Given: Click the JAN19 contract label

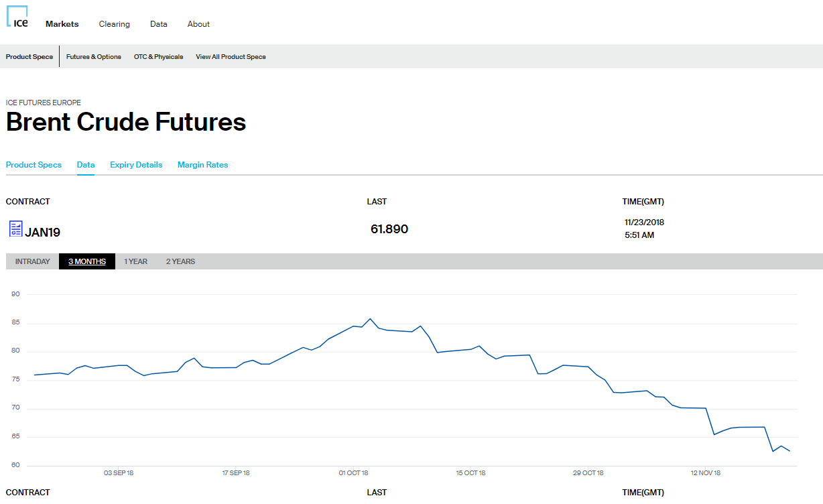Looking at the screenshot, I should tap(43, 233).
